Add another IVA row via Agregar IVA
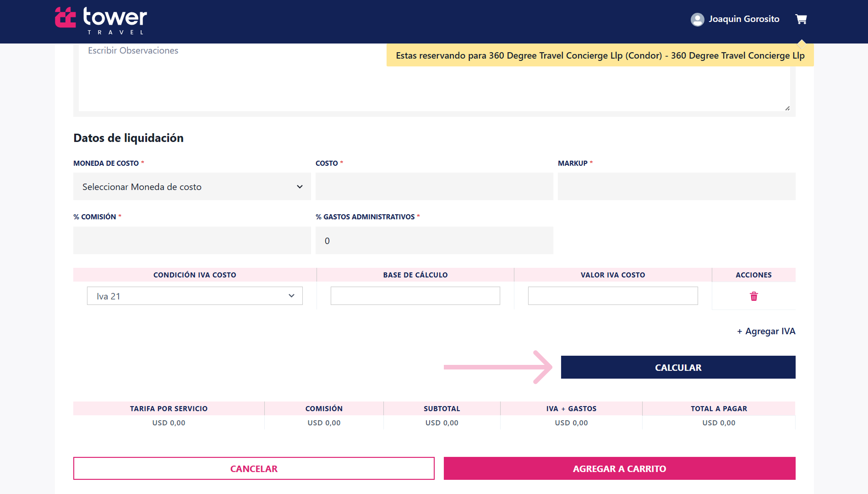868x494 pixels. [766, 331]
